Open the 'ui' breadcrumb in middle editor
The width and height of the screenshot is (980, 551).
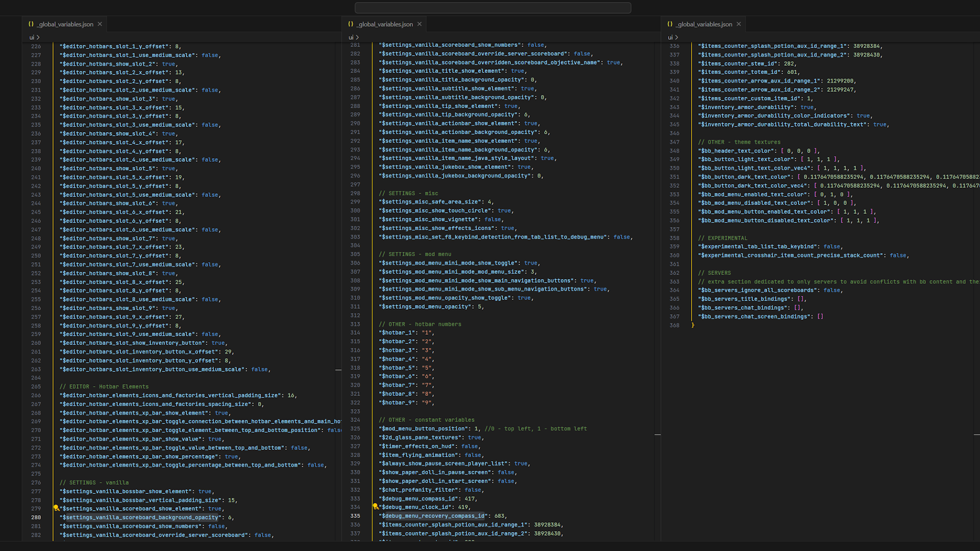351,37
